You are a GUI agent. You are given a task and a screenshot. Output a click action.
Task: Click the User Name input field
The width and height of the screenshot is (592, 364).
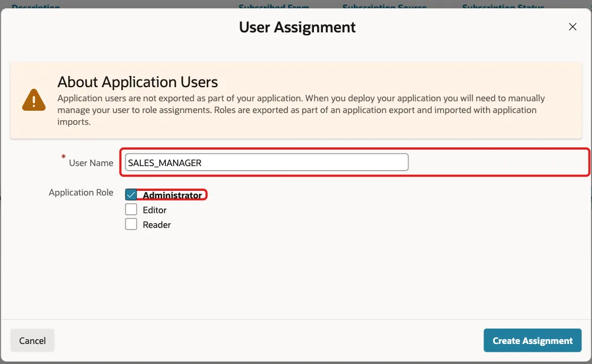267,163
